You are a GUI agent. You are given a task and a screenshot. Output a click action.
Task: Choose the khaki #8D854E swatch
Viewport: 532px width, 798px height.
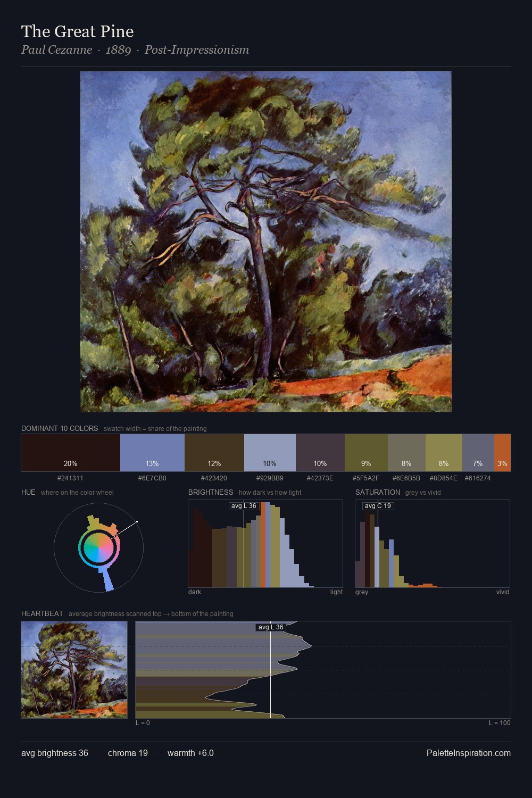pos(444,453)
